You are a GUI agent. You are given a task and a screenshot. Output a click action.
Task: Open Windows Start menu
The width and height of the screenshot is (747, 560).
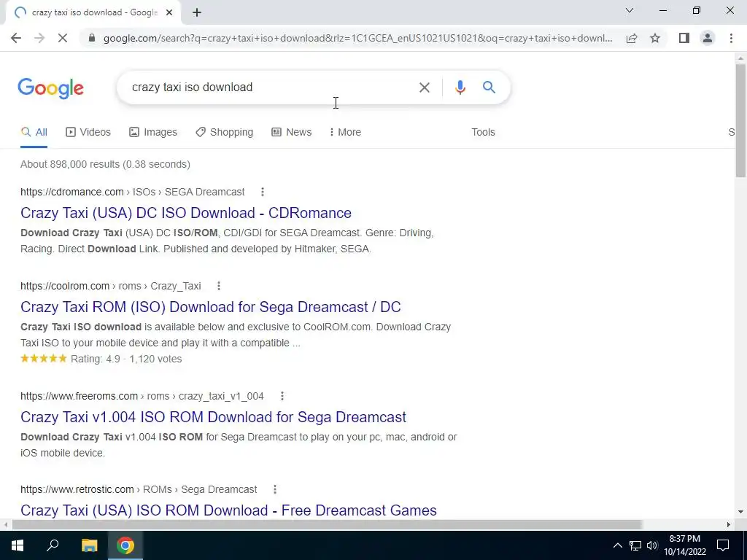pos(18,545)
